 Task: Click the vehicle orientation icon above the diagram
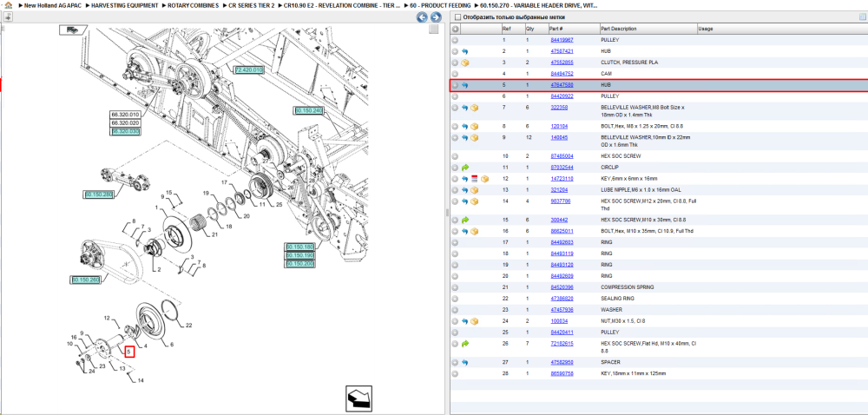[71, 30]
